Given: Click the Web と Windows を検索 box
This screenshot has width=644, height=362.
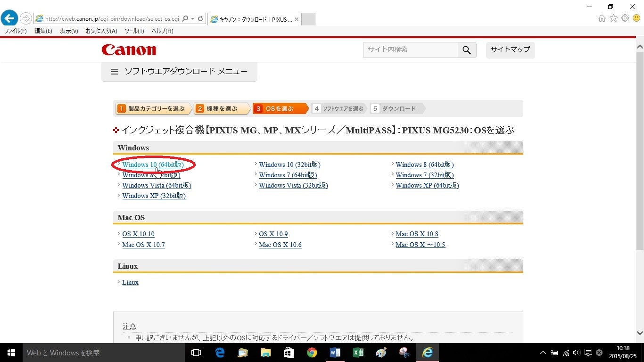Looking at the screenshot, I should [x=104, y=353].
